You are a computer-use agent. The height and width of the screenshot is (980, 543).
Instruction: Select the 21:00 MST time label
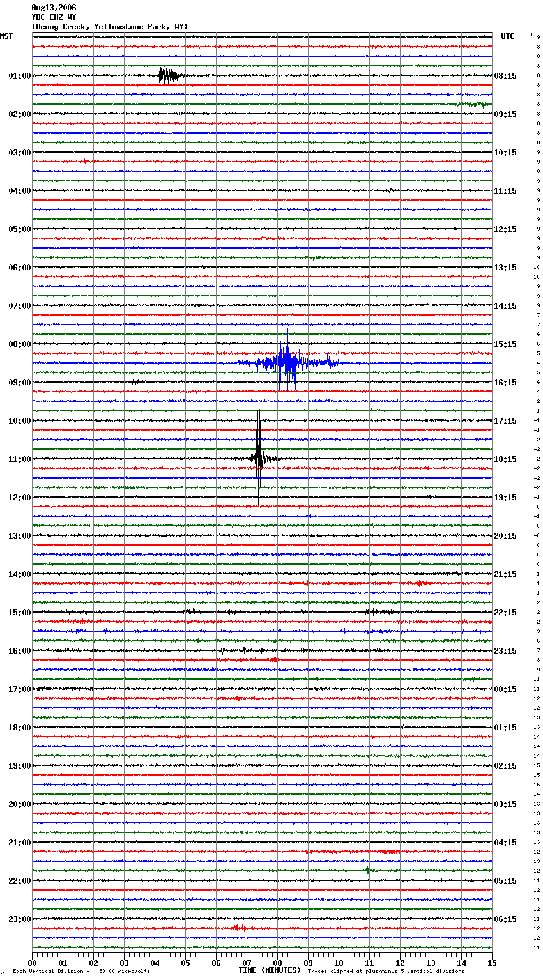click(20, 843)
